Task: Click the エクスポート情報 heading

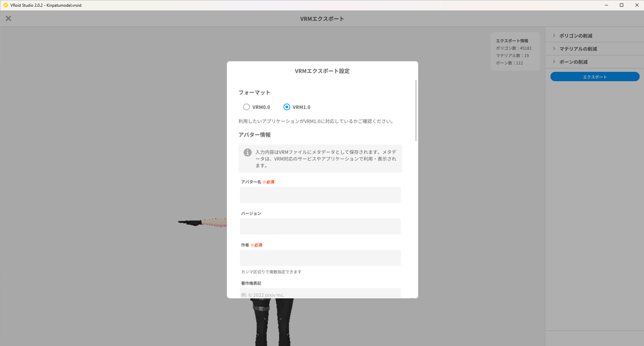Action: point(512,41)
